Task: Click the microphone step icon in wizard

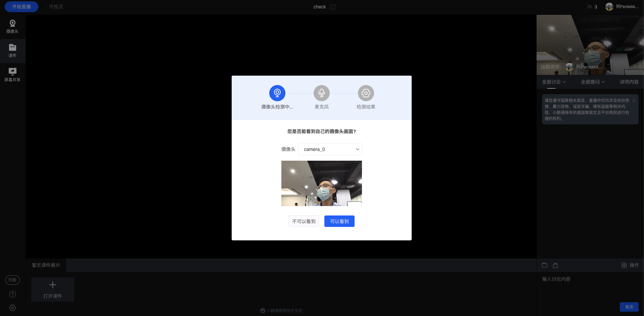Action: click(x=322, y=93)
